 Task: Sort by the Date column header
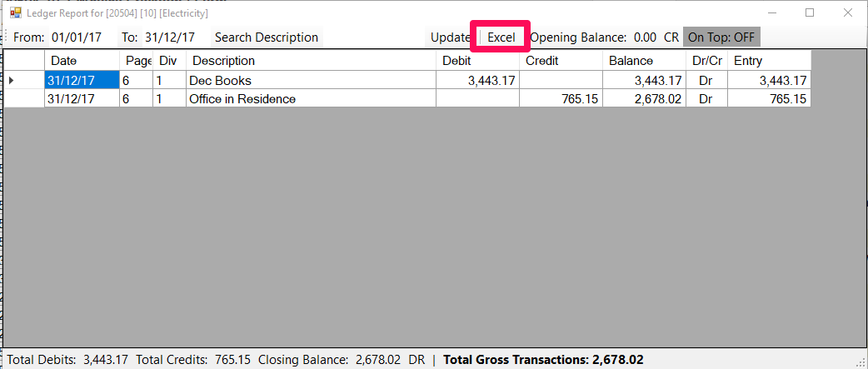click(82, 61)
